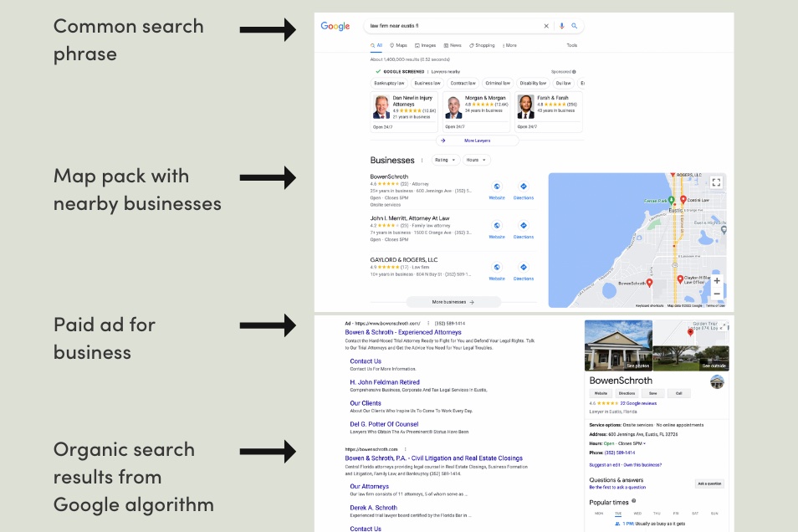Open the See outside street view thumbnail
This screenshot has height=532, width=798.
pyautogui.click(x=691, y=358)
